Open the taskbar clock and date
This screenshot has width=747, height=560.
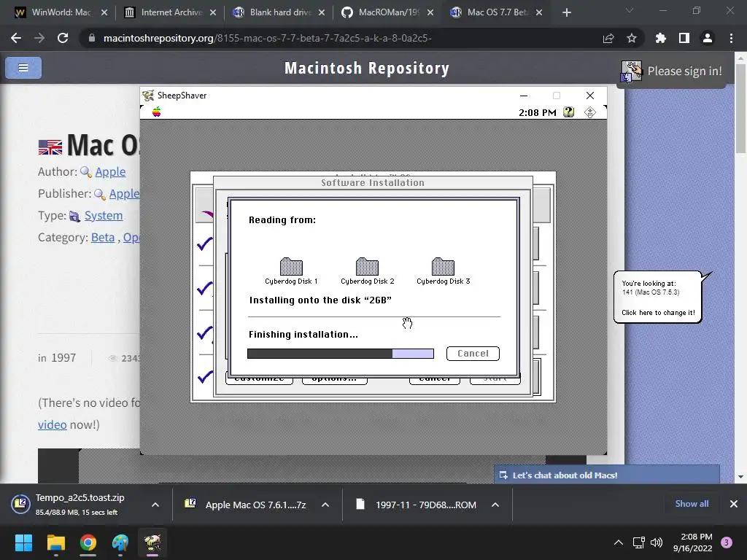pyautogui.click(x=692, y=542)
